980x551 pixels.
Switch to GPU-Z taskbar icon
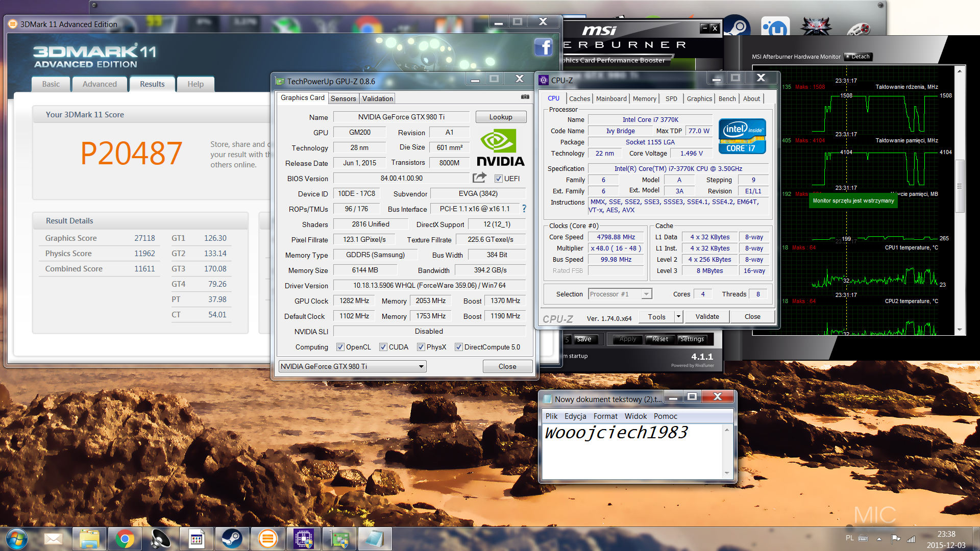(339, 539)
